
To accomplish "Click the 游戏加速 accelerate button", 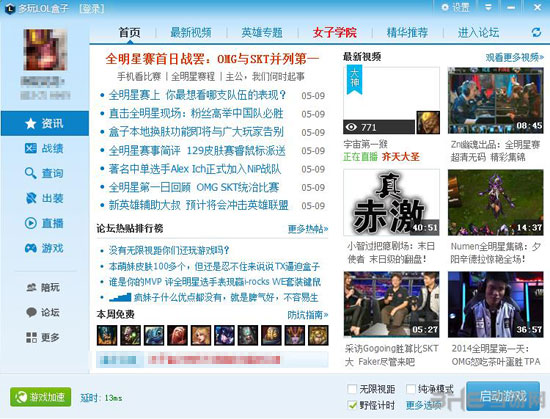I will pyautogui.click(x=41, y=397).
